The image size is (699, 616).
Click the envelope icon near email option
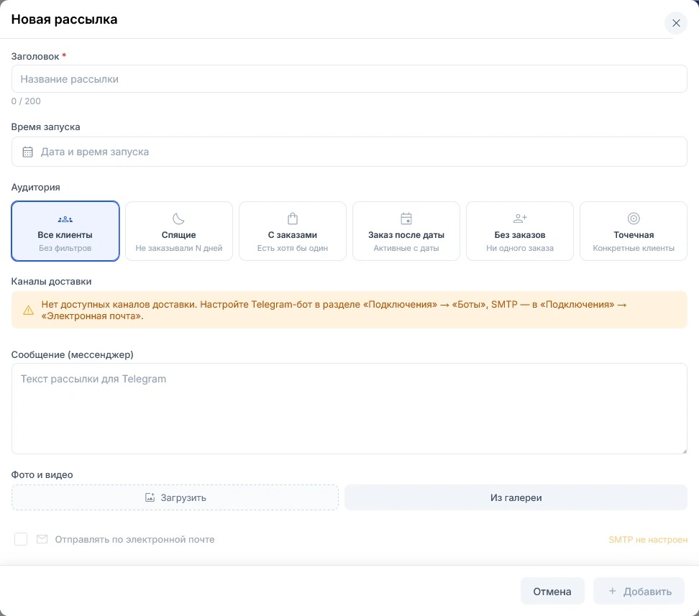point(42,539)
